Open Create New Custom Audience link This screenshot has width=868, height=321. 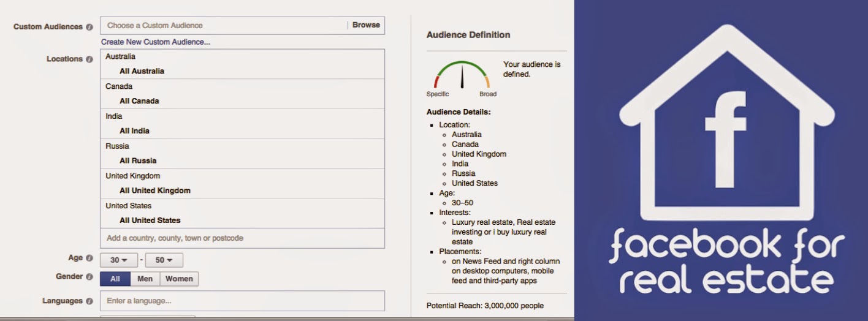pos(156,42)
